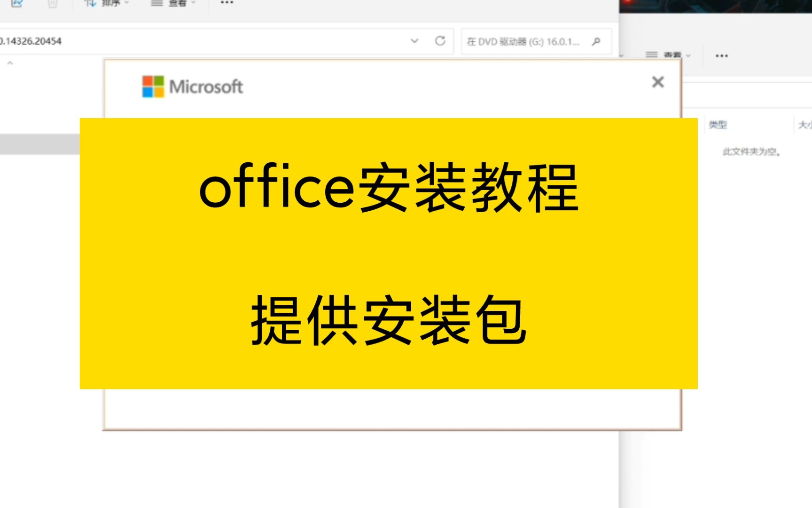This screenshot has width=812, height=508.
Task: Open the address bar history chevron
Action: 414,41
